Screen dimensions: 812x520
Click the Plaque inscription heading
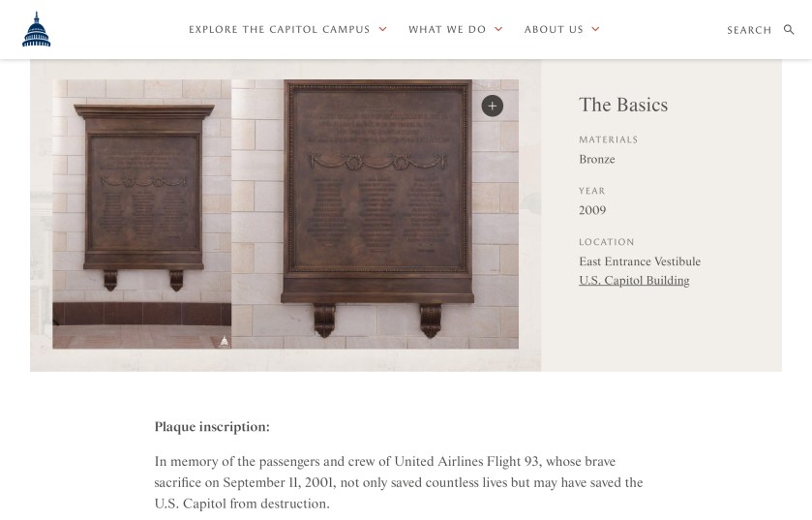[x=212, y=427]
